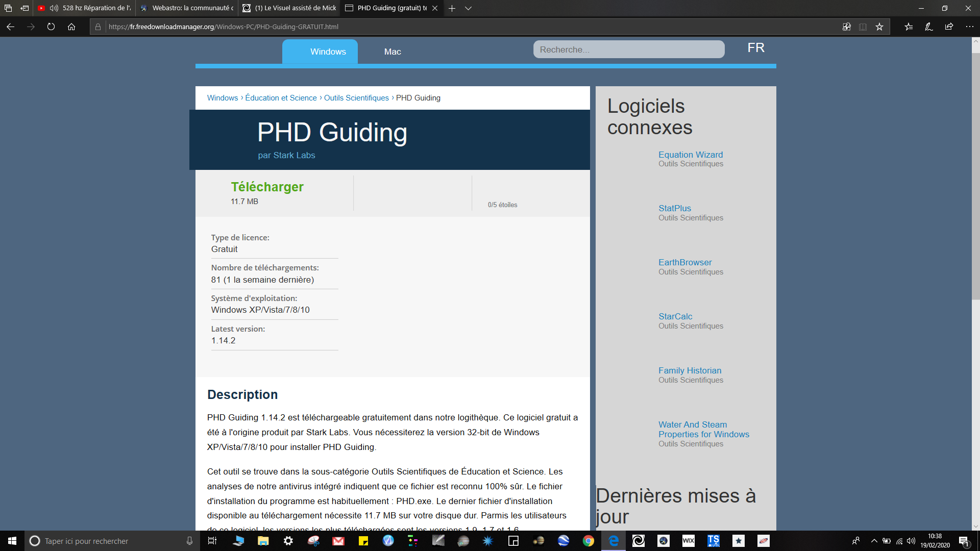The width and height of the screenshot is (980, 551).
Task: Mute the 528 hz Réparation tab audio
Action: tap(54, 8)
